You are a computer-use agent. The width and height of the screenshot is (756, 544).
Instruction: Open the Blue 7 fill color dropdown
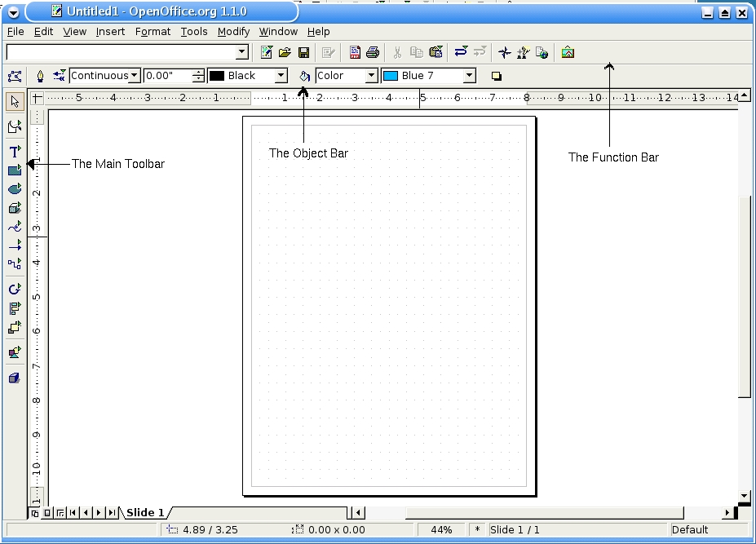point(469,76)
